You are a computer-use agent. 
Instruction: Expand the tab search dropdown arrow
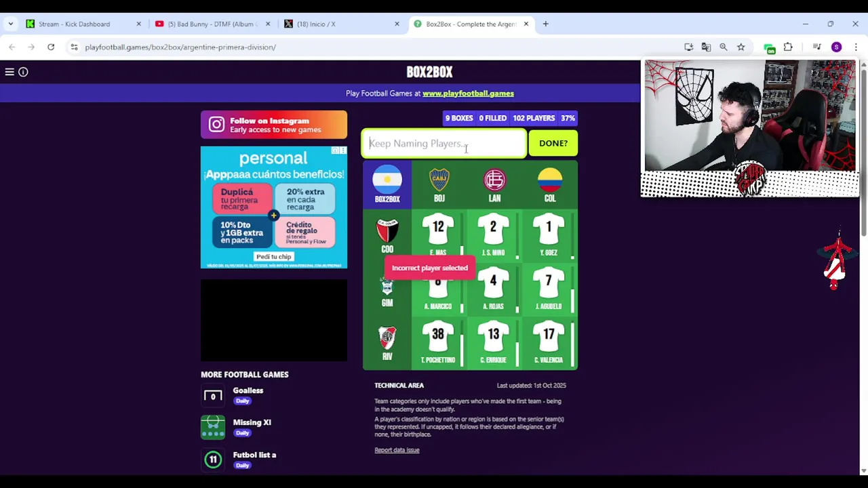click(10, 24)
